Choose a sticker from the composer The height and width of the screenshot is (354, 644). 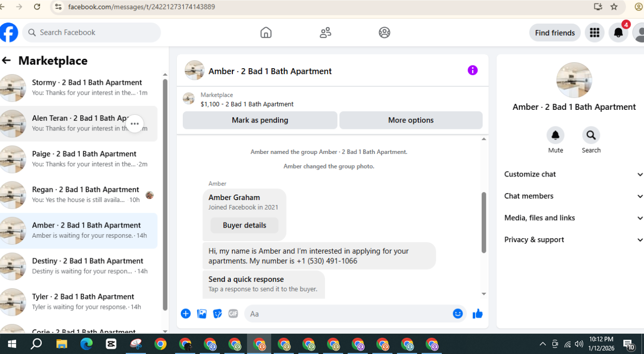[x=217, y=313]
